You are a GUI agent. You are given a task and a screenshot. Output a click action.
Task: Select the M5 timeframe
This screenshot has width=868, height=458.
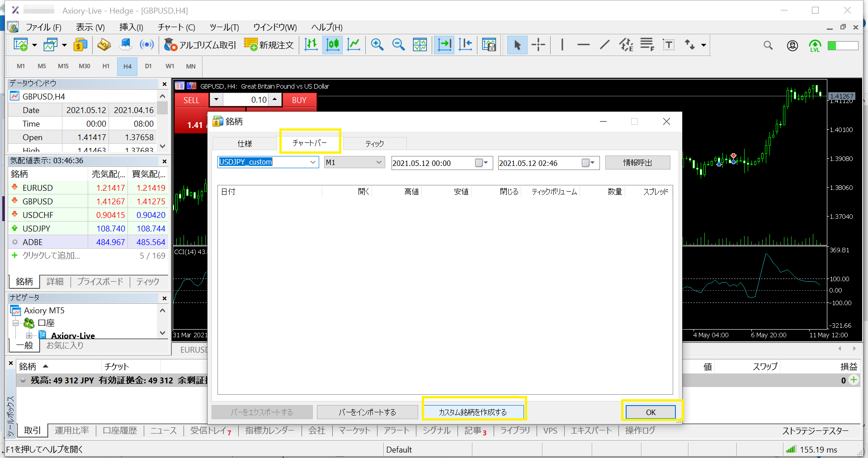[42, 66]
